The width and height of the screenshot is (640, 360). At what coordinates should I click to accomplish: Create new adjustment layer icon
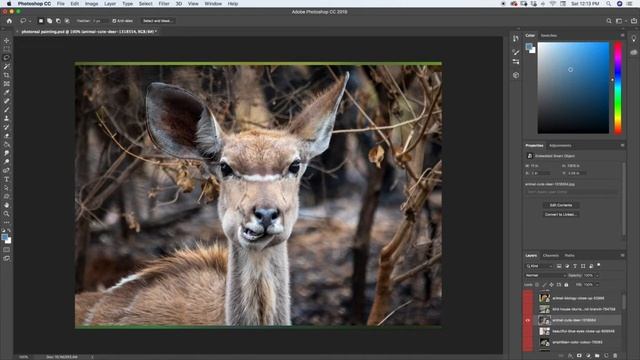click(x=588, y=356)
